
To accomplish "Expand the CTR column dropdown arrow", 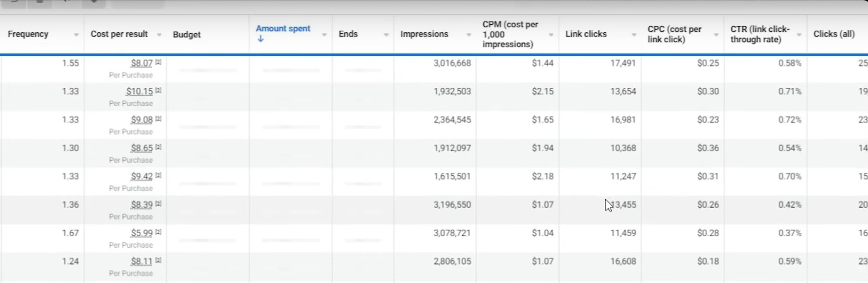I will (x=799, y=35).
